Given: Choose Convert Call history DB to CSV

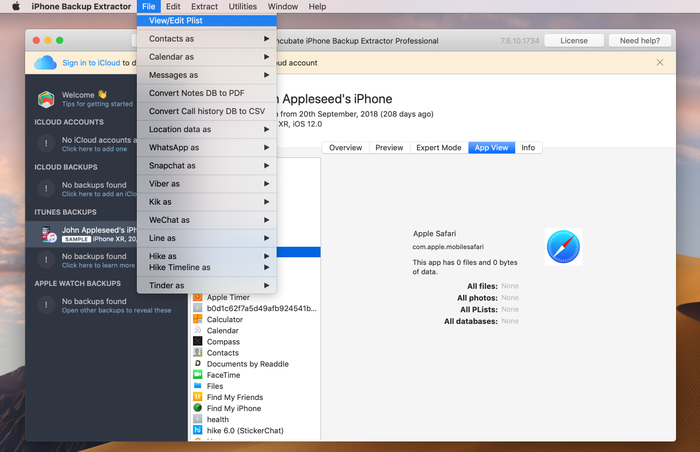Looking at the screenshot, I should point(207,111).
